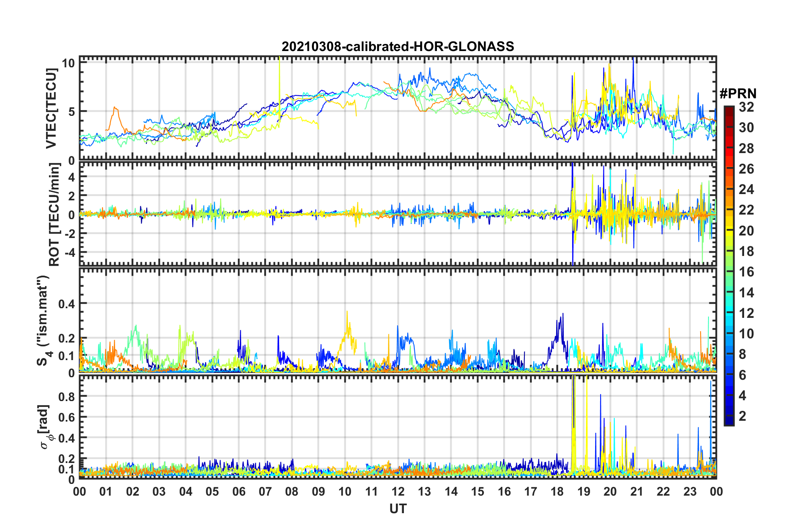796x532 pixels.
Task: Select UT axis hour label 03
Action: click(x=159, y=491)
